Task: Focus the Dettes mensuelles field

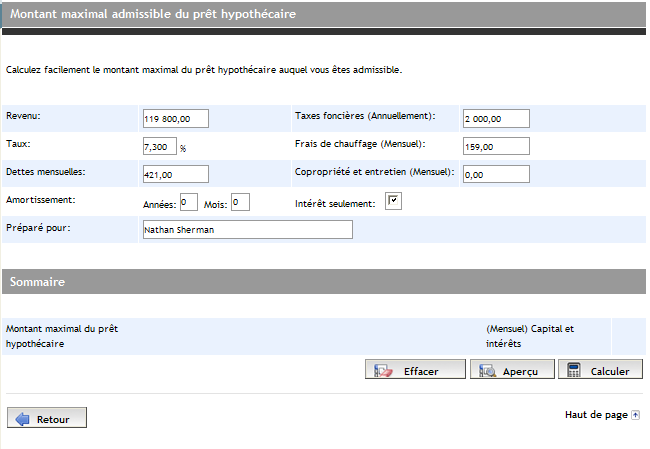Action: 176,174
